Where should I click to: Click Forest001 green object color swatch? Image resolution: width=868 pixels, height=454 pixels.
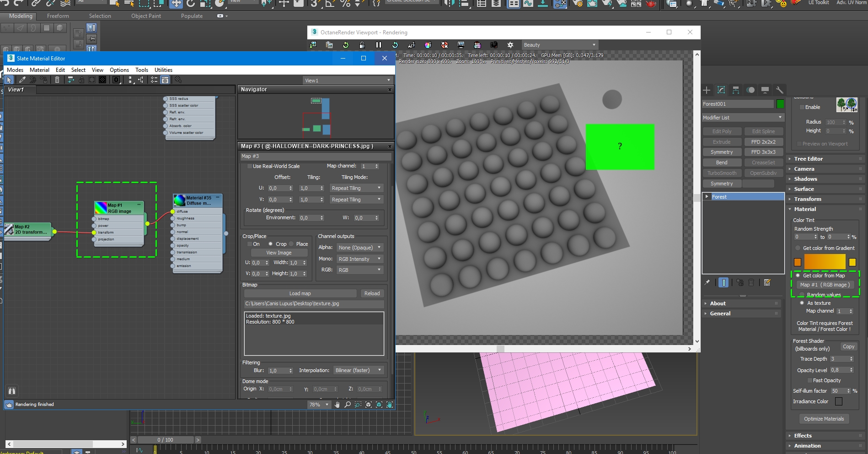780,104
